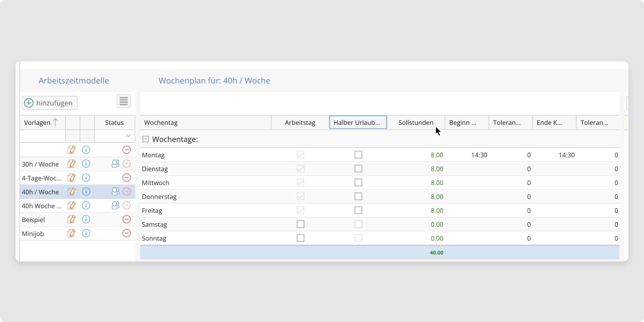Viewport: 644px width, 322px height.
Task: Click edit icon for Minijob template
Action: (x=71, y=233)
